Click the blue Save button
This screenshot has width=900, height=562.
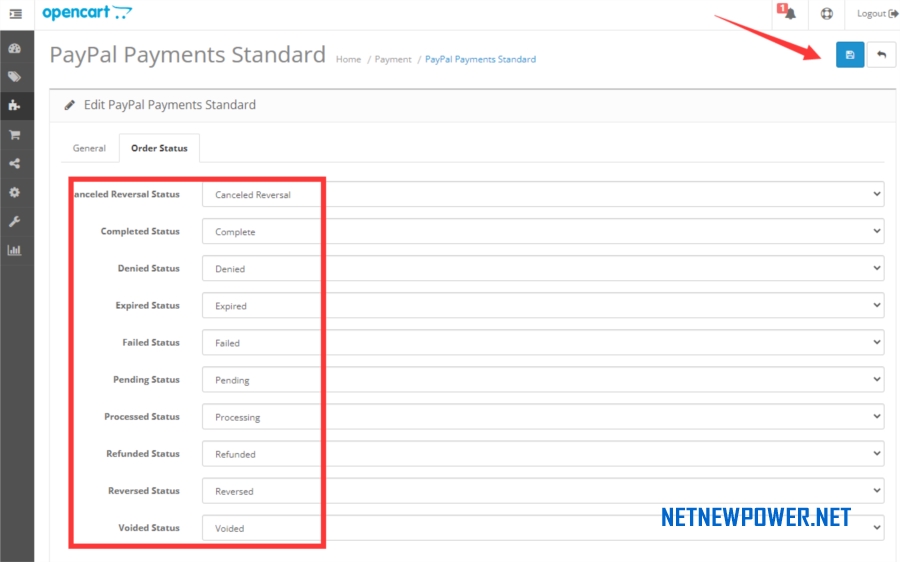[850, 55]
